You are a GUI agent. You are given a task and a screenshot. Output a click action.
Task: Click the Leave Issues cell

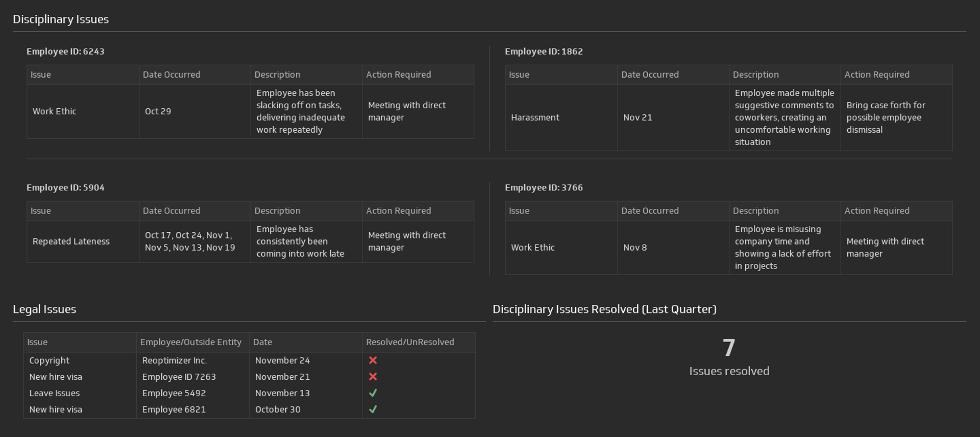80,393
